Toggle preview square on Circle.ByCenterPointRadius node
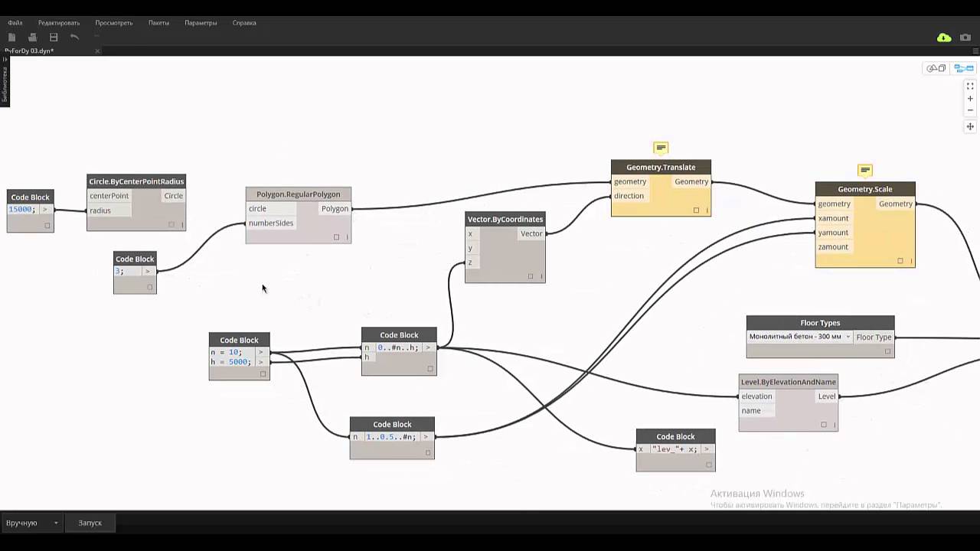This screenshot has height=551, width=980. (x=171, y=224)
